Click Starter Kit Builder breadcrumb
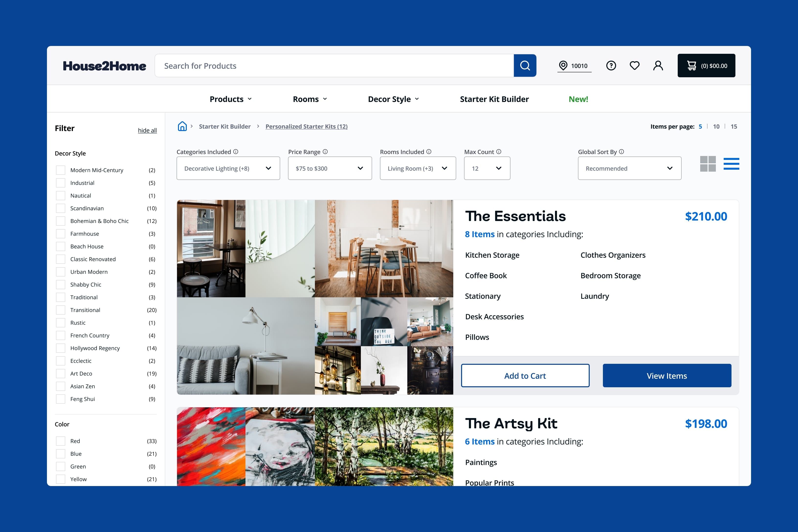 [225, 127]
